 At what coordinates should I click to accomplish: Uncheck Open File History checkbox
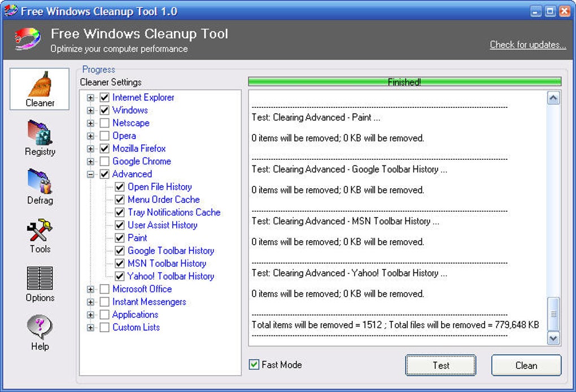(x=120, y=186)
